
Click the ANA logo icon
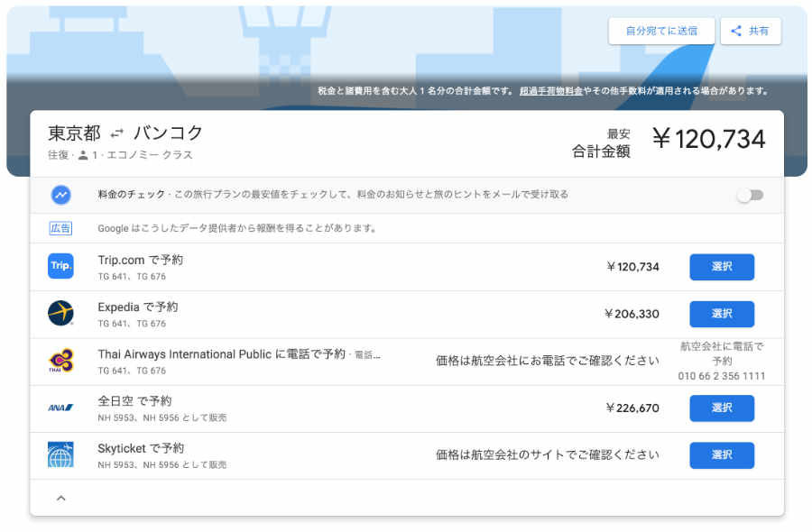tap(60, 408)
